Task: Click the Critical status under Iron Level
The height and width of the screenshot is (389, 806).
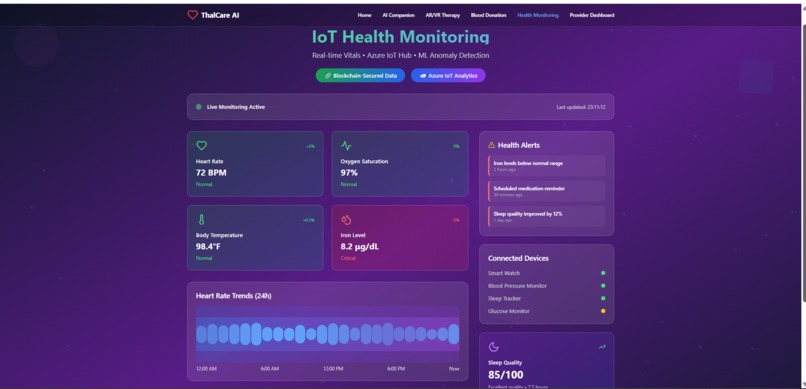Action: [x=348, y=258]
